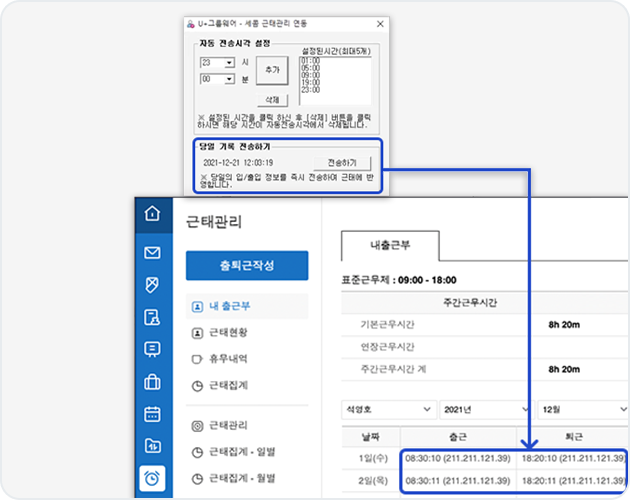Click the 전송하기 button
This screenshot has width=630, height=500.
point(342,163)
